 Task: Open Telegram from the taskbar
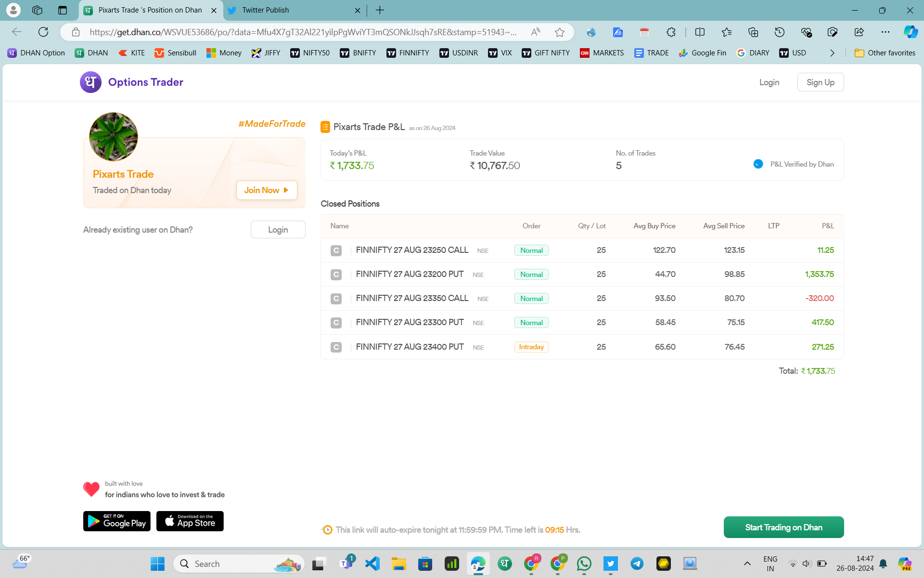tap(637, 564)
